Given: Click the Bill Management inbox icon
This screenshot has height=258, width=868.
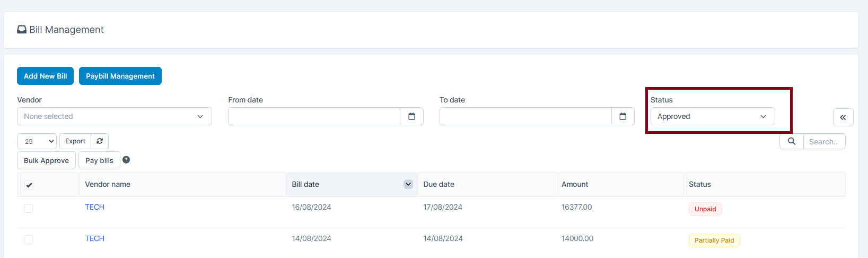Looking at the screenshot, I should 22,30.
